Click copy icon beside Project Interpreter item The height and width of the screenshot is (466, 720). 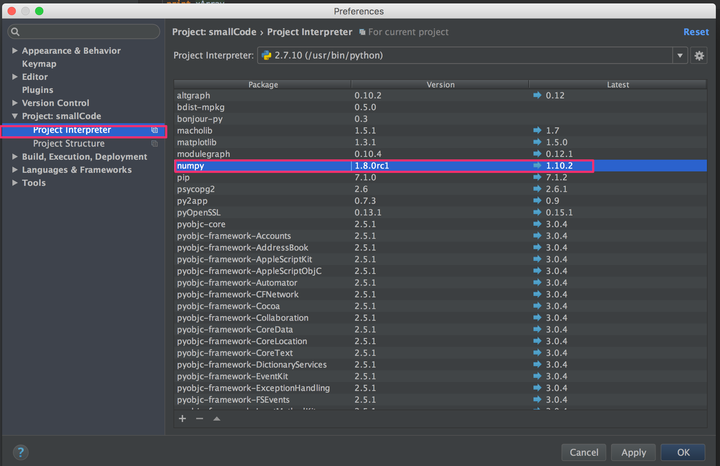[155, 130]
